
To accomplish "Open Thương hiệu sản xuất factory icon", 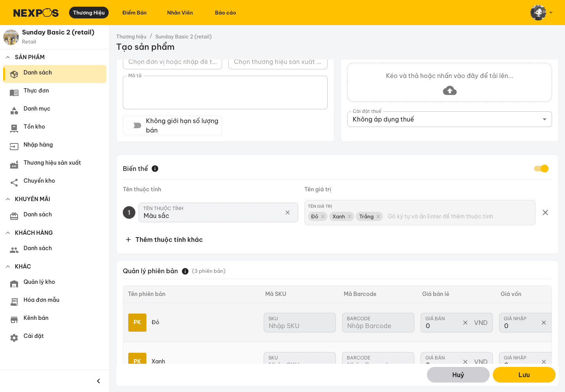I will coord(14,165).
